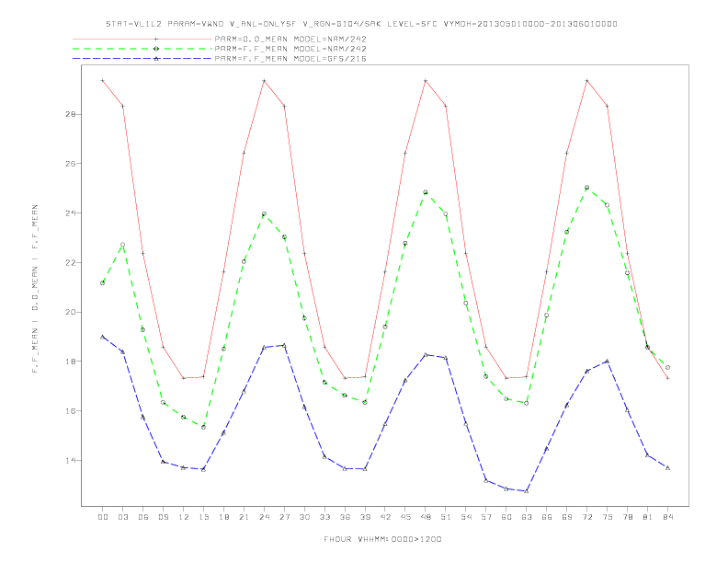Click x-axis tick label 09

coord(164,517)
